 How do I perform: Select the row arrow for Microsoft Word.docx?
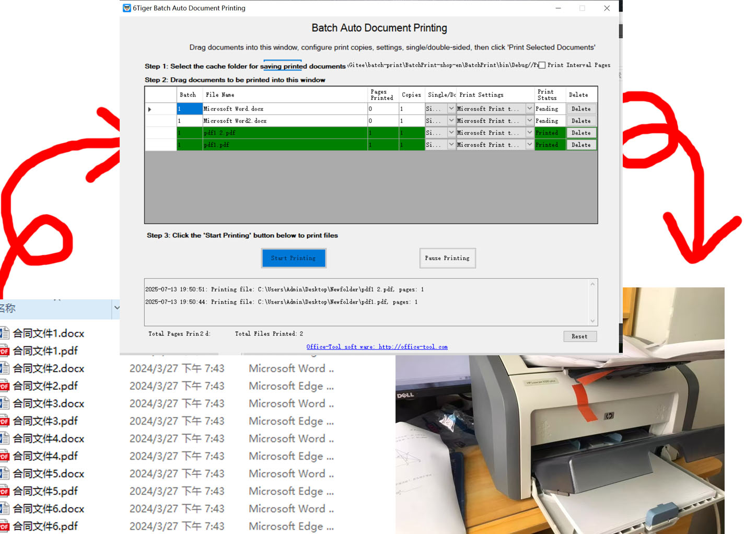point(150,109)
